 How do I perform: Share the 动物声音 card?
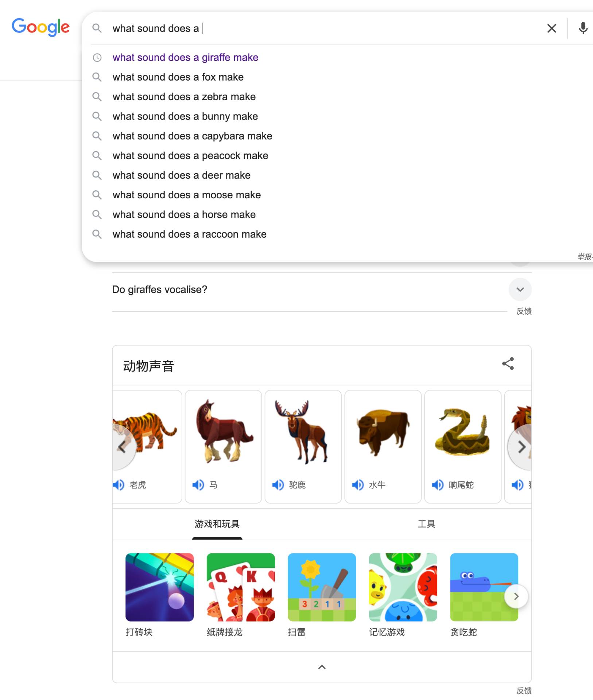click(x=508, y=364)
